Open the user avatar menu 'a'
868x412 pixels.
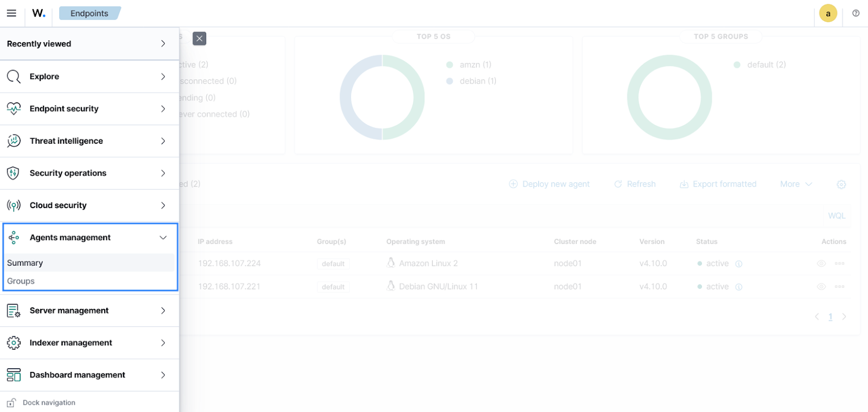pos(828,14)
